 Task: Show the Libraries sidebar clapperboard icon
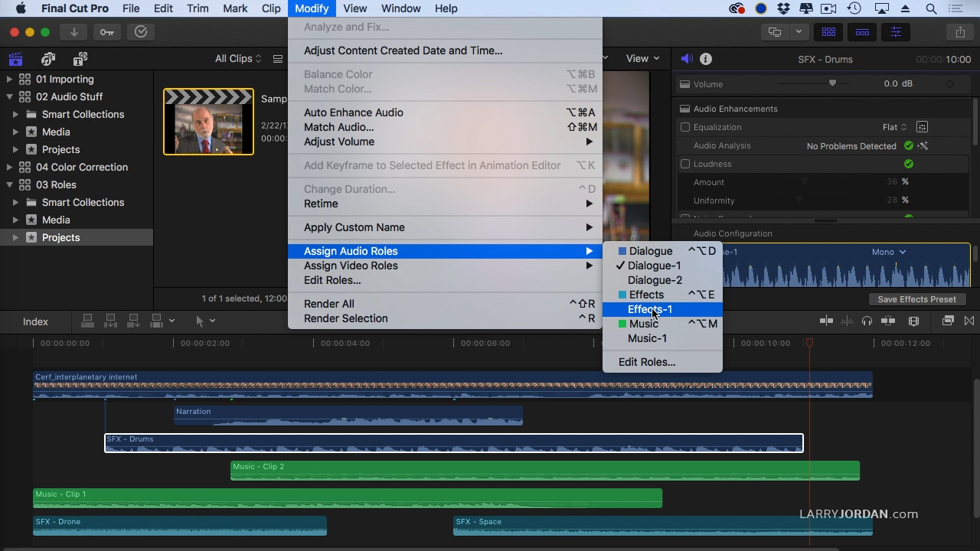(x=15, y=59)
